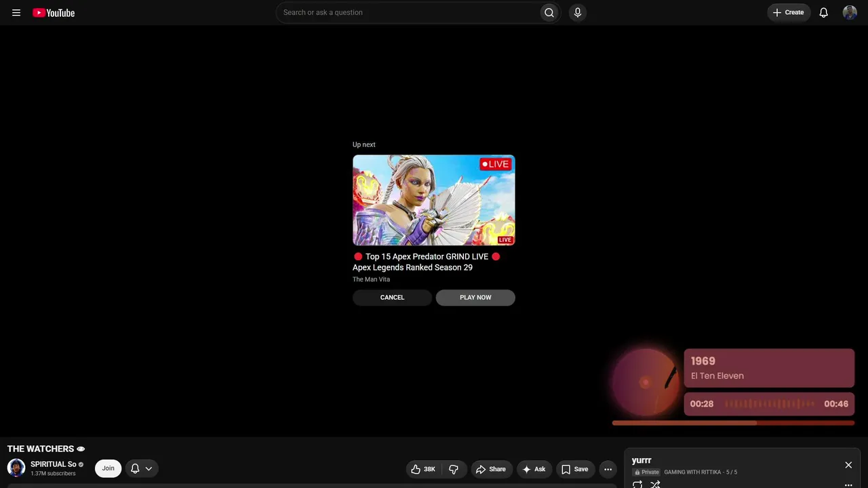The image size is (868, 488).
Task: Join the SPIRITUAL So channel
Action: coord(108,468)
